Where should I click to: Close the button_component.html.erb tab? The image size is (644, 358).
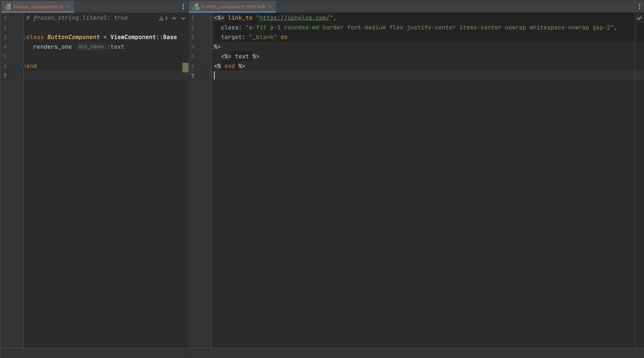270,7
